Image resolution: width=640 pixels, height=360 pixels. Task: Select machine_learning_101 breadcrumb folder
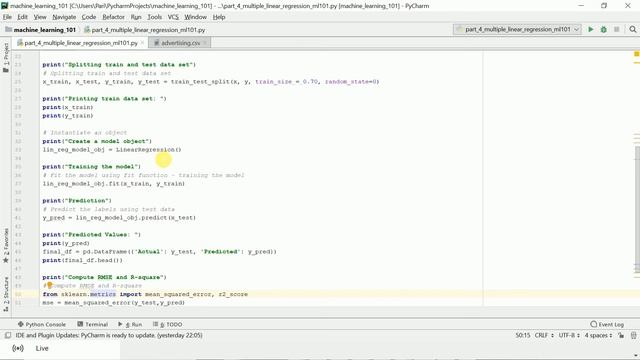40,30
